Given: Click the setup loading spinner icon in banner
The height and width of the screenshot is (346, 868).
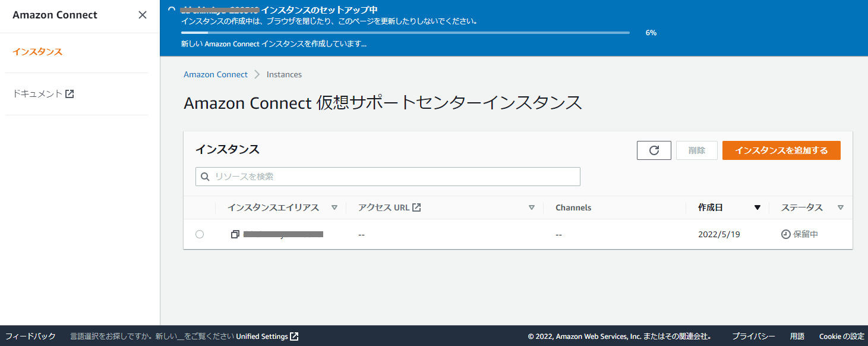Looking at the screenshot, I should point(172,10).
